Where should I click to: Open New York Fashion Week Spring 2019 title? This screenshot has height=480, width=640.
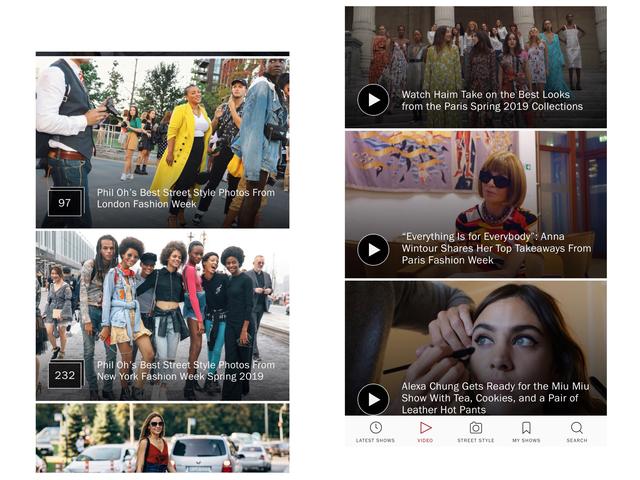pos(180,370)
